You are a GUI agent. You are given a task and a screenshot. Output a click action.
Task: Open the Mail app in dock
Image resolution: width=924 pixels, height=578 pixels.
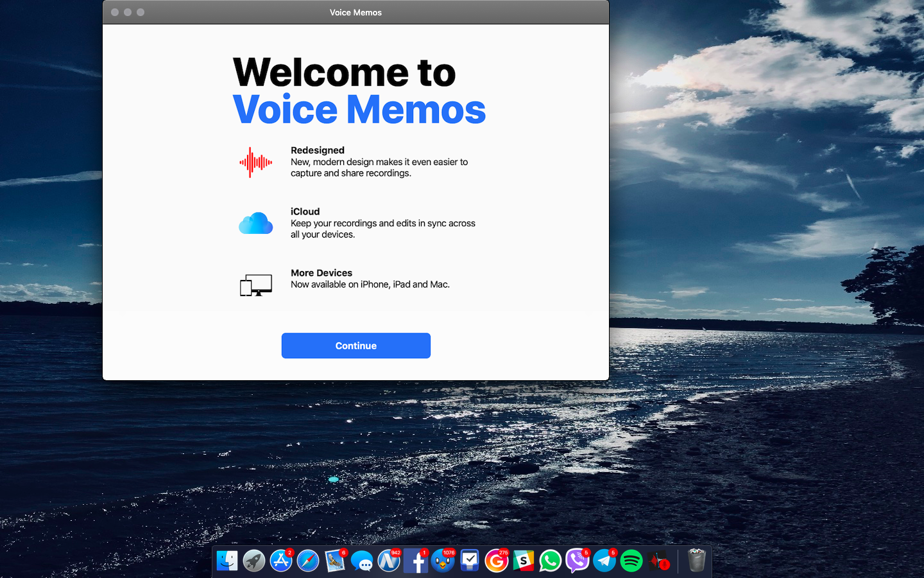[335, 561]
